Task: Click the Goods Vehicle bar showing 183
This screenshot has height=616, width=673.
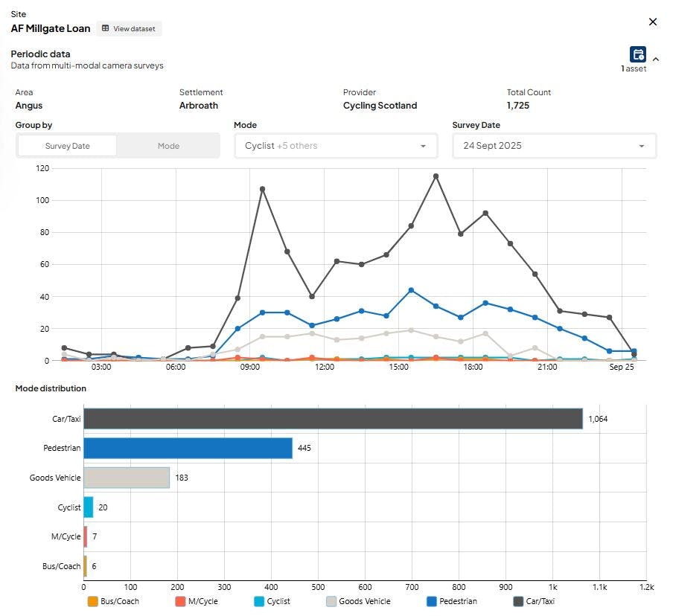Action: [x=127, y=478]
